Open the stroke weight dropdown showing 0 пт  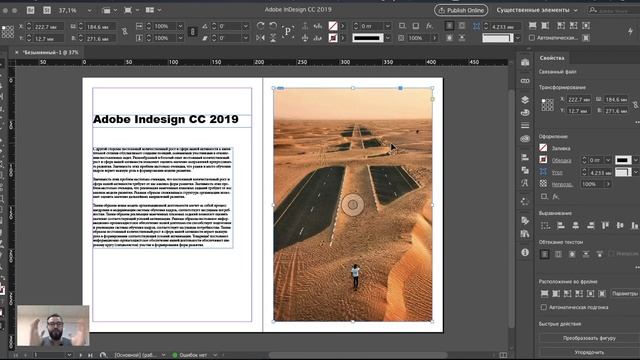388,26
